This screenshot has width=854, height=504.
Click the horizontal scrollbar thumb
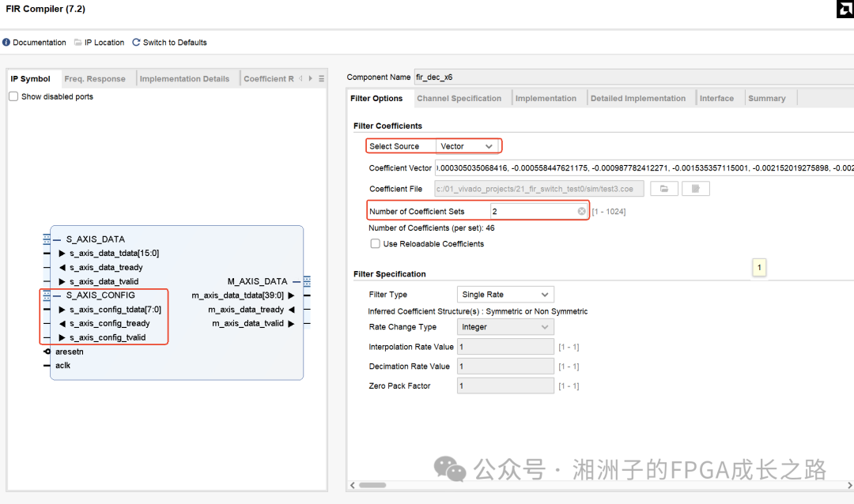(x=372, y=485)
